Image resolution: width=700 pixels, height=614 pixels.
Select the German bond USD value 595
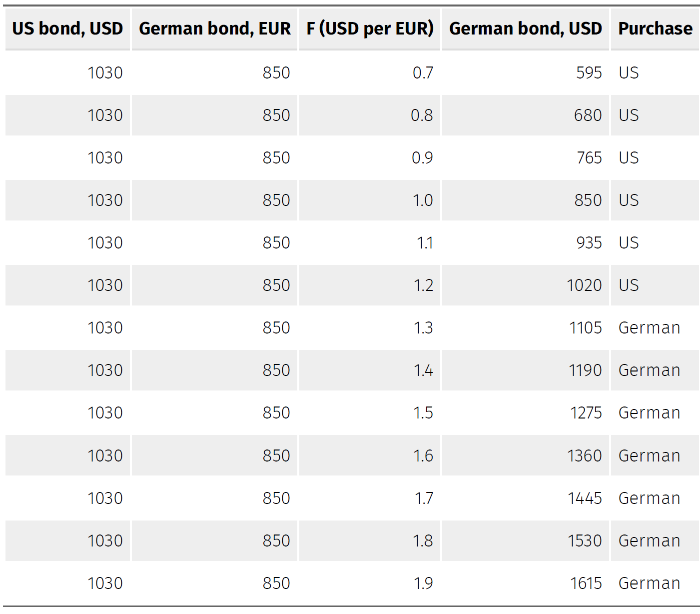(589, 73)
